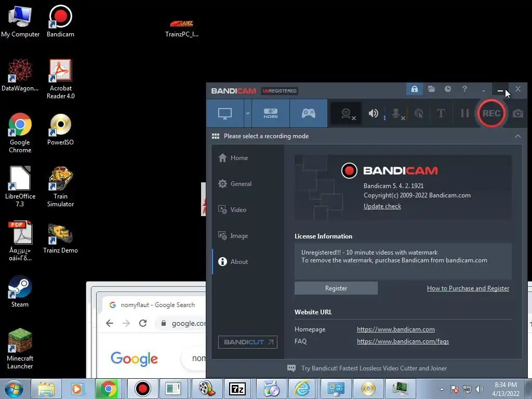Open My Computer desktop icon

[x=20, y=21]
